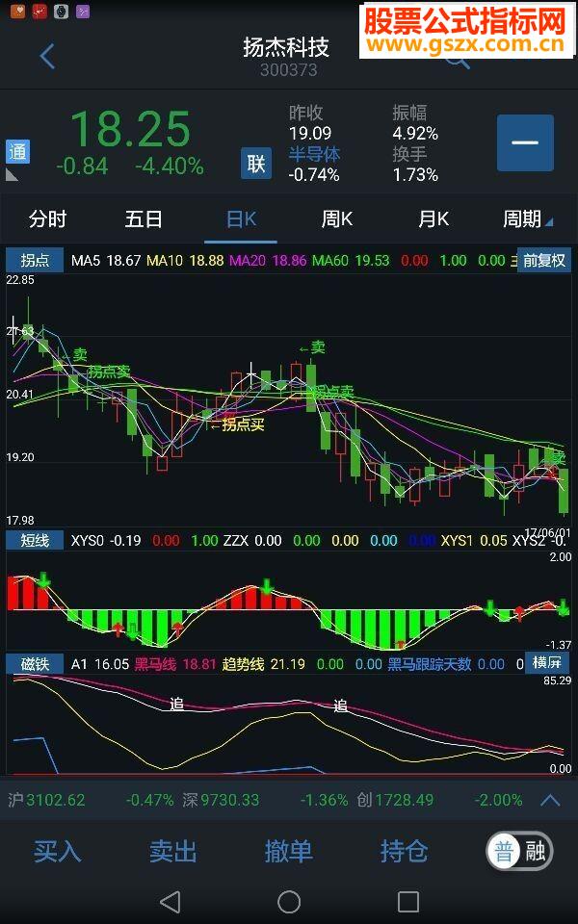
Task: Tap the 买入 buy button
Action: click(57, 852)
